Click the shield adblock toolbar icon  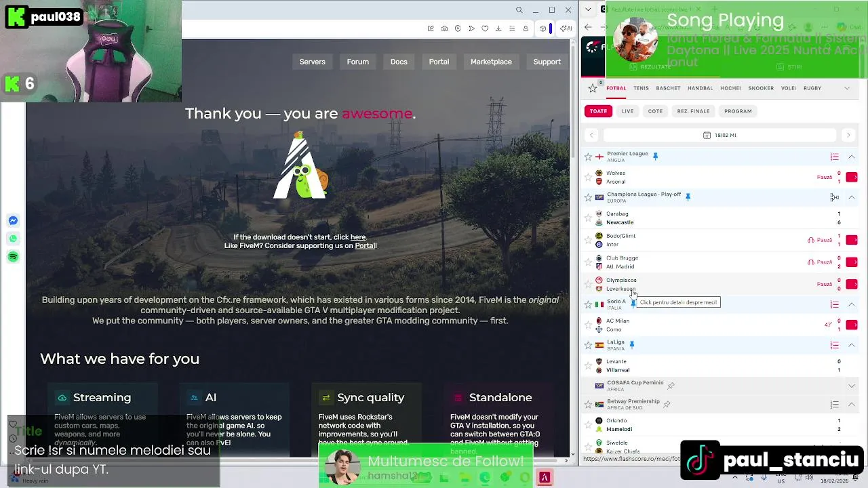458,28
